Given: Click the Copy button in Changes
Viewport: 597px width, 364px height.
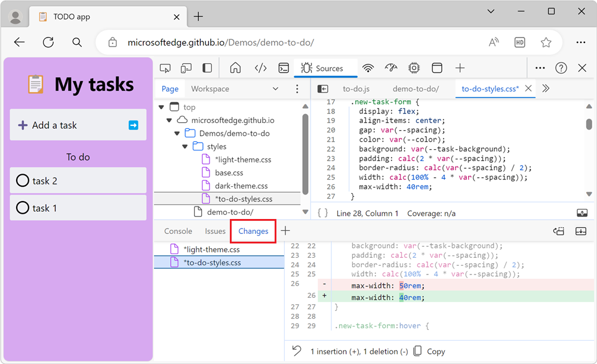Looking at the screenshot, I should pos(429,351).
